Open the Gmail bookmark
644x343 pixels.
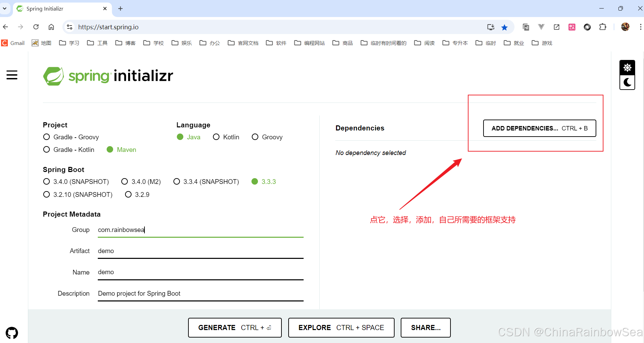click(x=13, y=43)
